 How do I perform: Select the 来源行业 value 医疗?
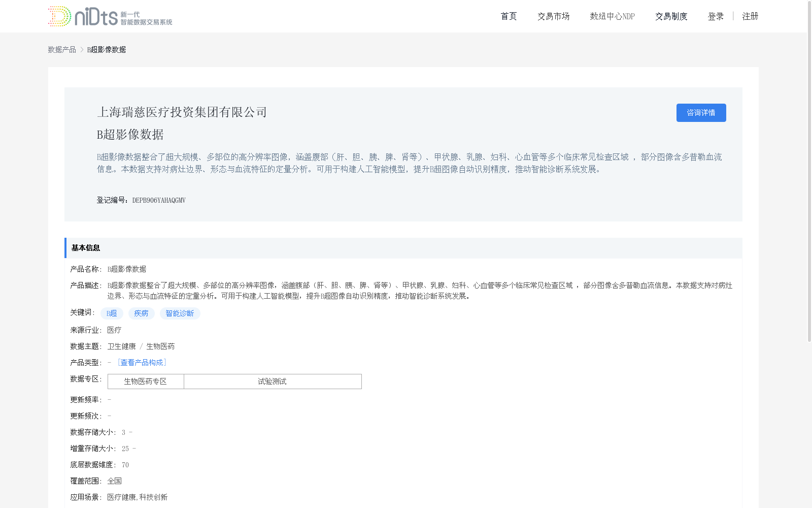pyautogui.click(x=114, y=330)
